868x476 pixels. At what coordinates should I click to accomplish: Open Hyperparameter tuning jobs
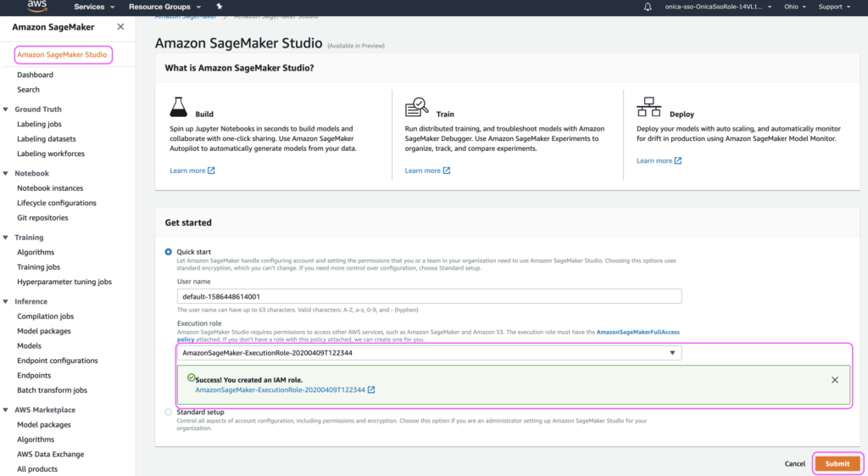point(64,282)
